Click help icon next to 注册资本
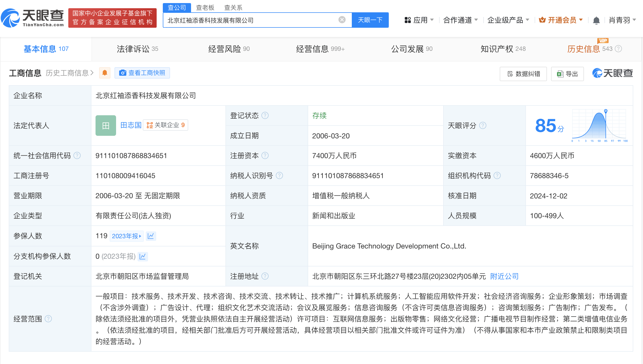Screen dimensions: 643x364 click(x=265, y=156)
